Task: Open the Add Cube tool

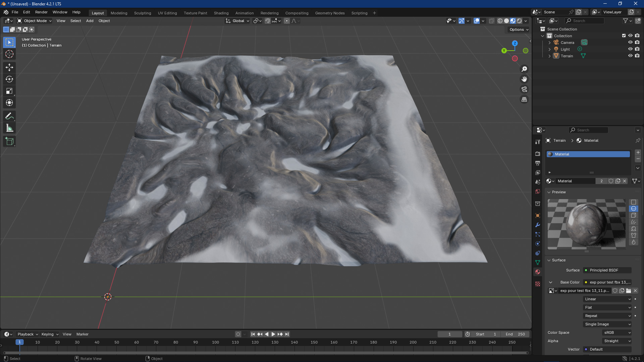Action: click(9, 141)
